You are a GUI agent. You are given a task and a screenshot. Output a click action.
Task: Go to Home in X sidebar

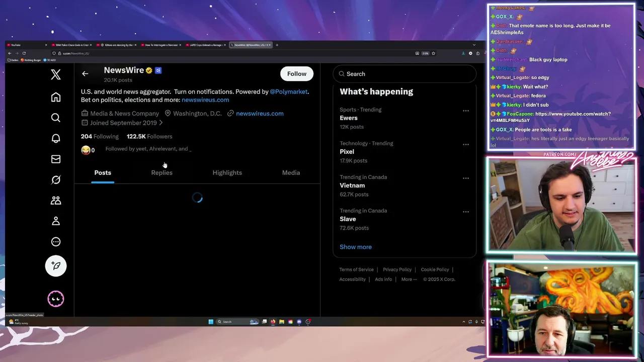(56, 97)
